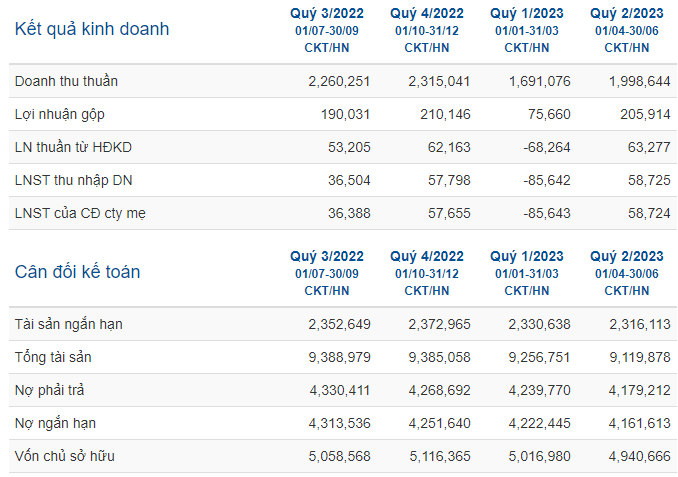678x477 pixels.
Task: Click the negative value -68,264 cell
Action: [x=547, y=147]
